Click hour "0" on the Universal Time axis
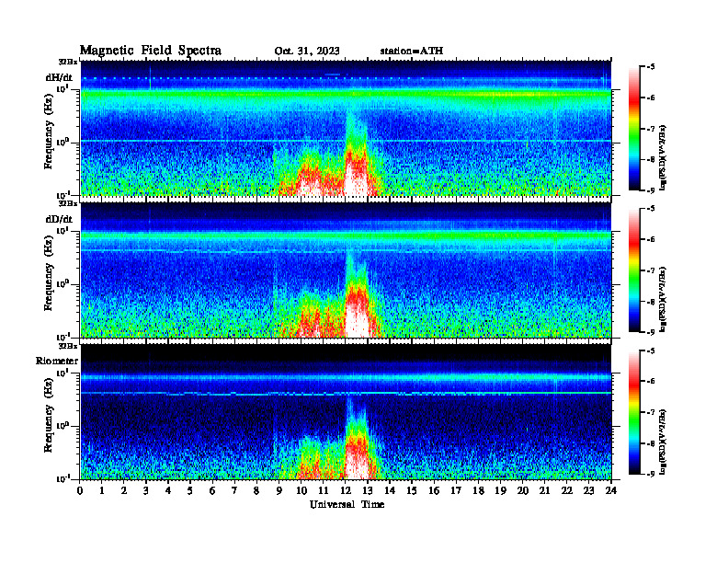 coord(80,490)
